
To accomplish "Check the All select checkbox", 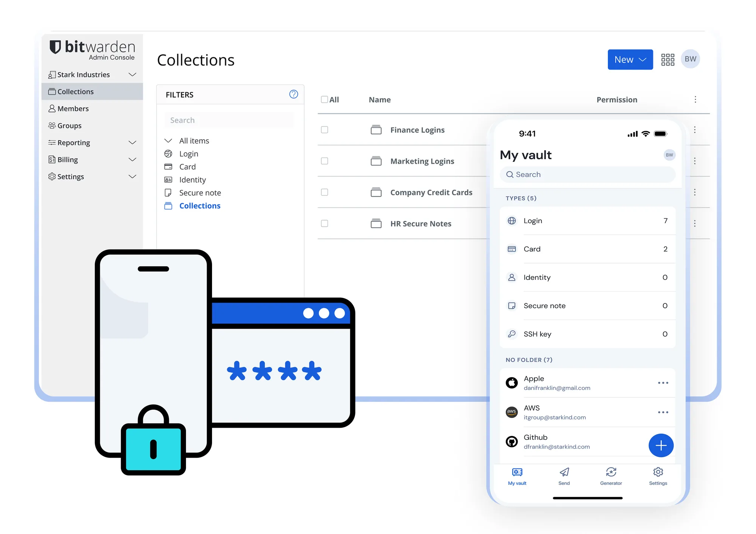I will (x=324, y=99).
